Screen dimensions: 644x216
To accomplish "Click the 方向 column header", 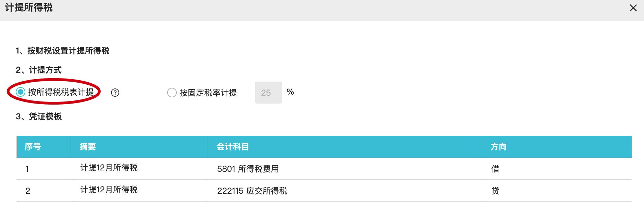I will (498, 147).
